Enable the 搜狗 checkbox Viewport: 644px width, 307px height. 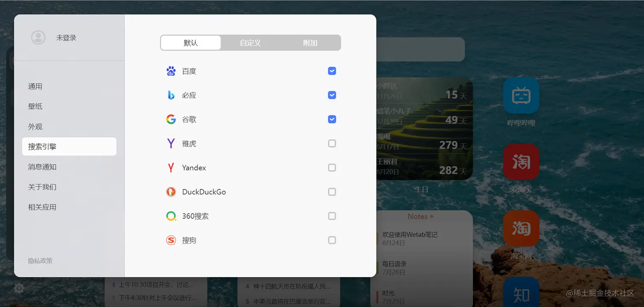click(x=332, y=240)
